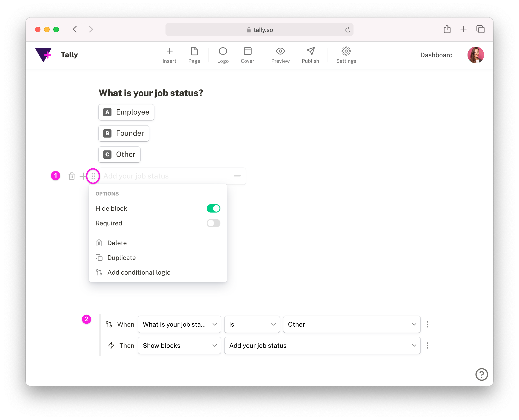Select the Founder option
Viewport: 519px width, 420px height.
click(123, 133)
